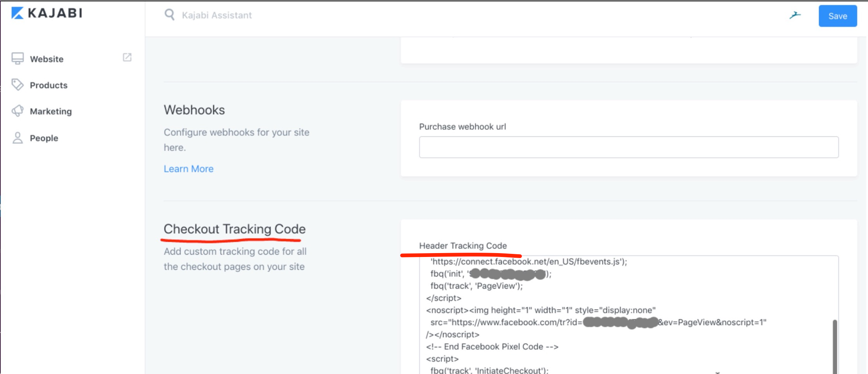
Task: Click the closing </script> tag line
Action: coord(444,298)
